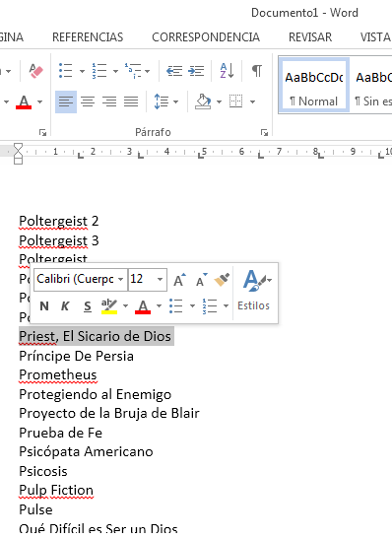Click line Poltergeist 2
The height and width of the screenshot is (539, 392).
tap(59, 221)
